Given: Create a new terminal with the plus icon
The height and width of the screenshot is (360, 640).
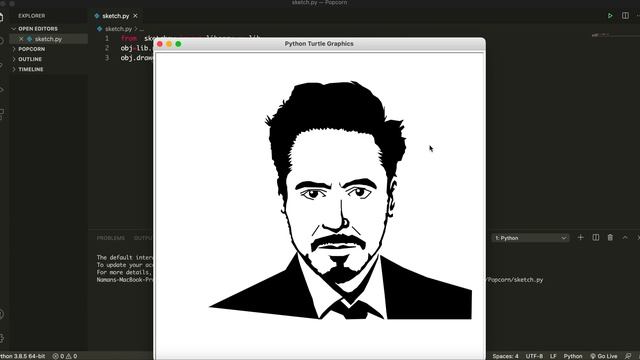Looking at the screenshot, I should pos(580,238).
